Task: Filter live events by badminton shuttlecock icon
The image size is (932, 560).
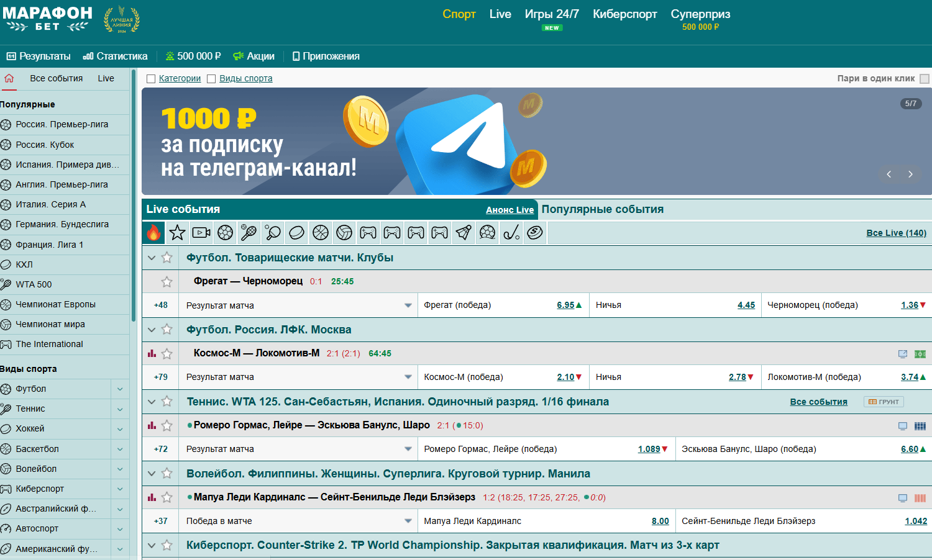Action: click(464, 232)
